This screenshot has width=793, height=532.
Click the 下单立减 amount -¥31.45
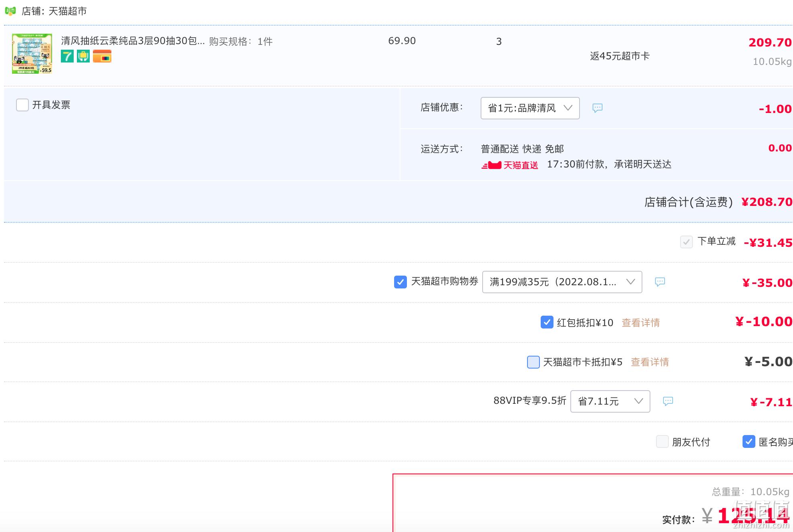click(x=768, y=243)
